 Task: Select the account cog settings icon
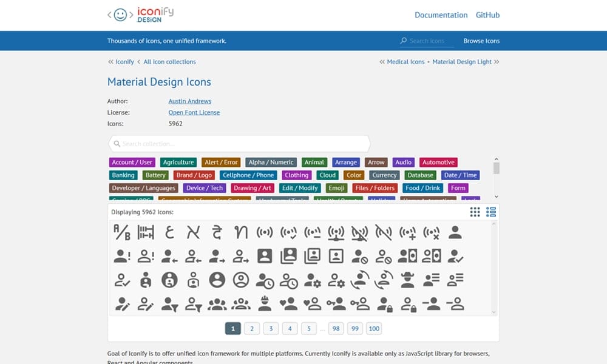(x=313, y=280)
